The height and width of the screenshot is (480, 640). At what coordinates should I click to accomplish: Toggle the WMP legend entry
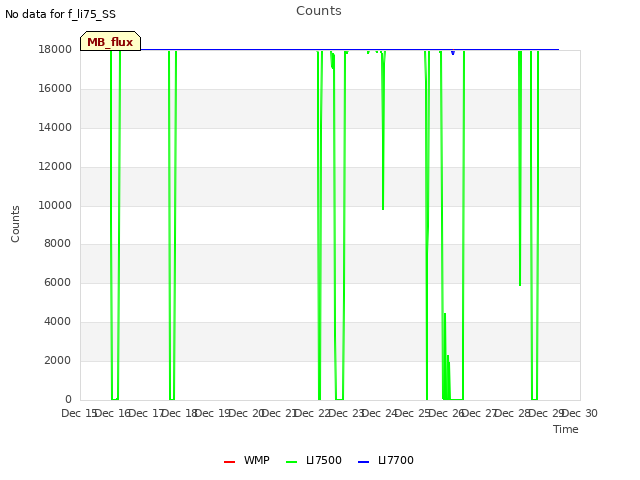point(247,460)
